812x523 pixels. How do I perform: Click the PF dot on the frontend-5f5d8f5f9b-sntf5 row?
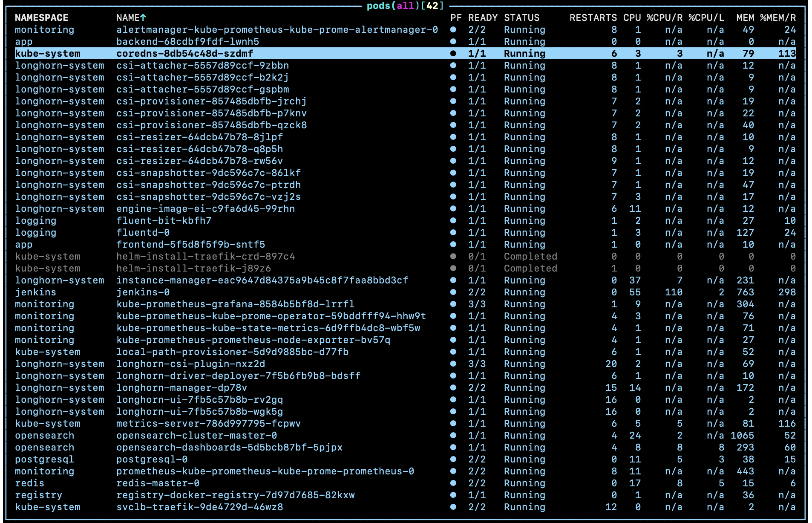tap(453, 244)
